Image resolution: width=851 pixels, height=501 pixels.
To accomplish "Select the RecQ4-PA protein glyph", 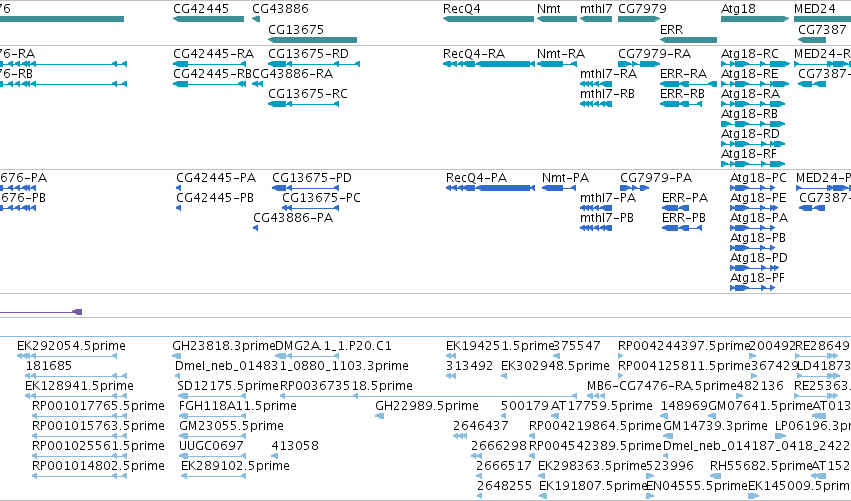I will tap(490, 188).
